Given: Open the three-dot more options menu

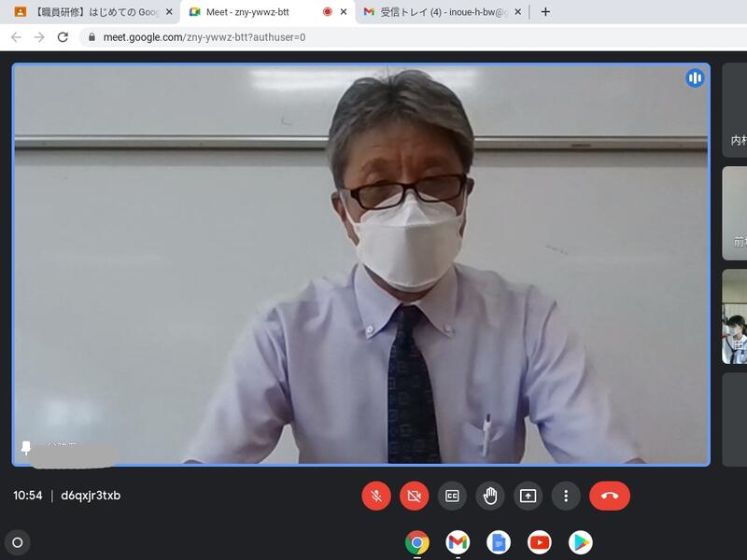Looking at the screenshot, I should (x=566, y=496).
